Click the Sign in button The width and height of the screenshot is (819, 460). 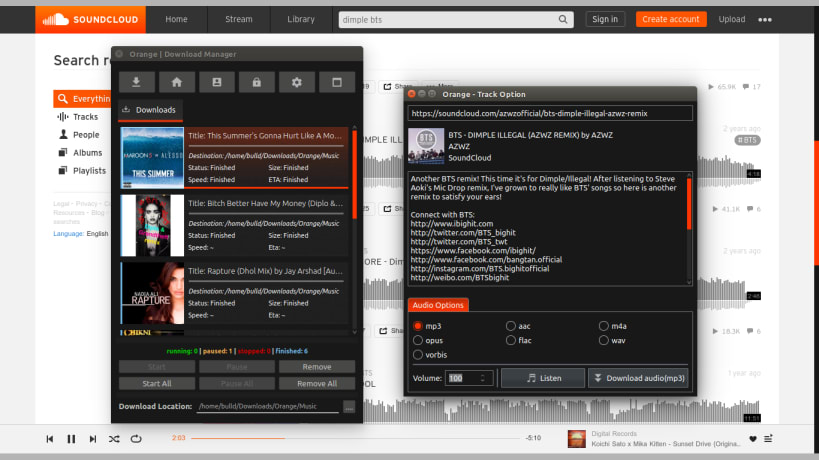pyautogui.click(x=605, y=19)
